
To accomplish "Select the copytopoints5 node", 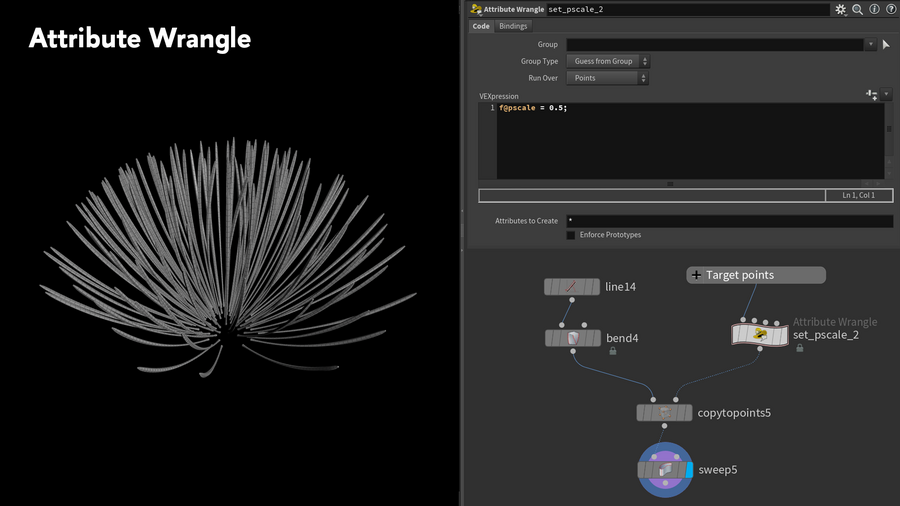I will (664, 413).
